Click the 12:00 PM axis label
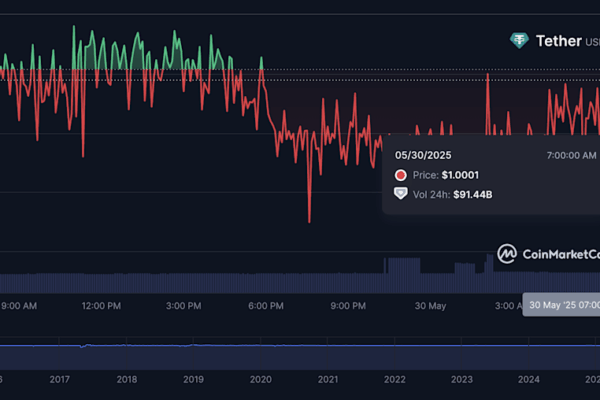This screenshot has height=400, width=600. point(101,306)
